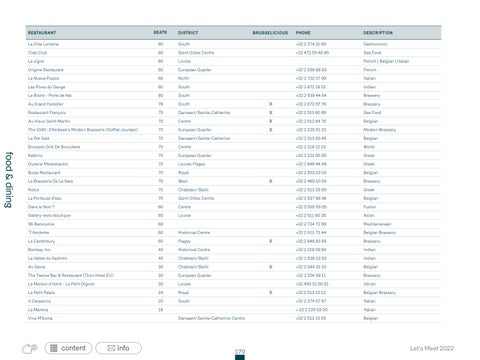Click the Info button with envelope

tap(118, 348)
